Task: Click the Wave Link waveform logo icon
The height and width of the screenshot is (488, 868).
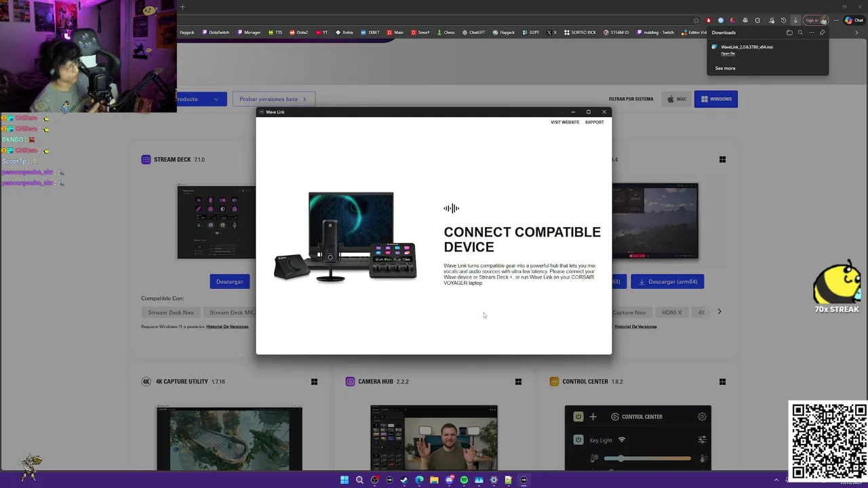Action: (x=451, y=208)
